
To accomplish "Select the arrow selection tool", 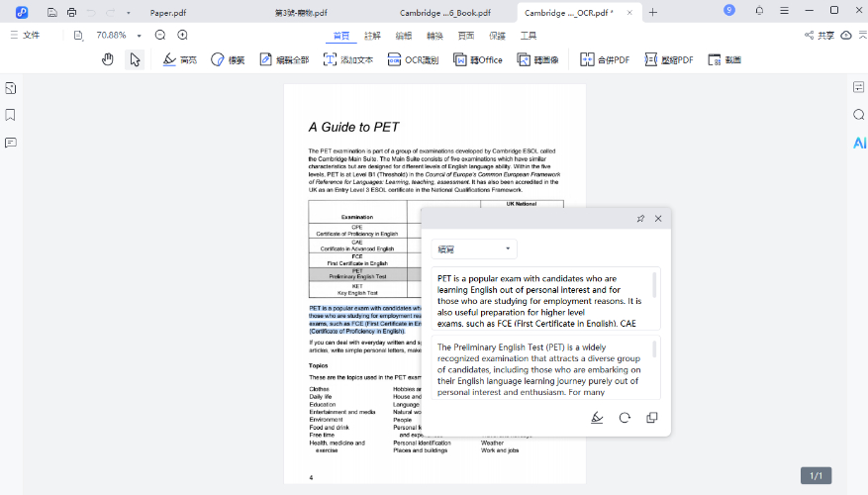I will [135, 60].
